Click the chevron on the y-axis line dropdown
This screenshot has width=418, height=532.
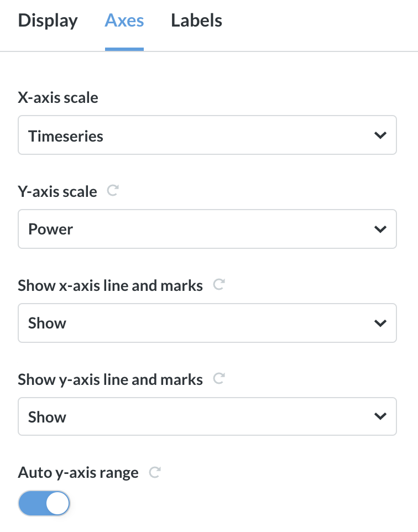pyautogui.click(x=380, y=416)
